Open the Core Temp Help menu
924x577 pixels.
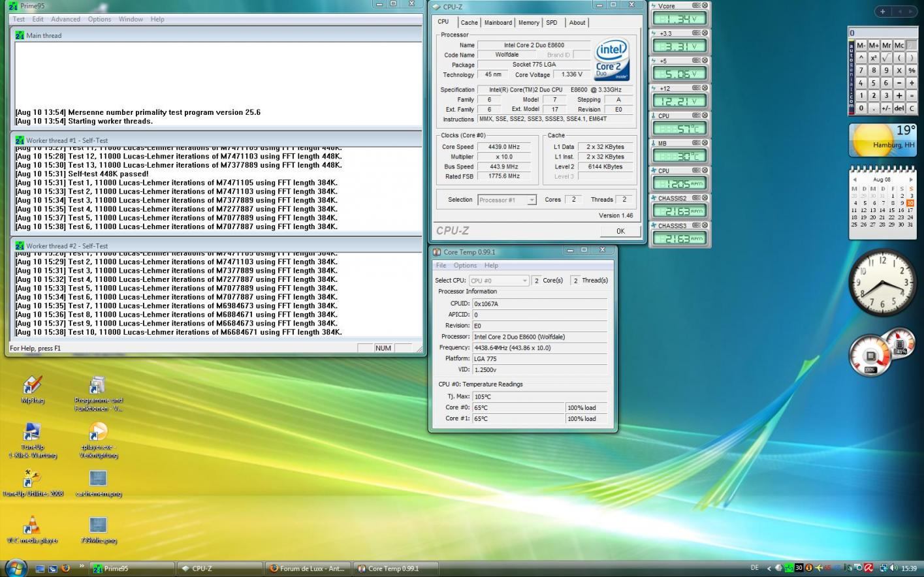[491, 265]
